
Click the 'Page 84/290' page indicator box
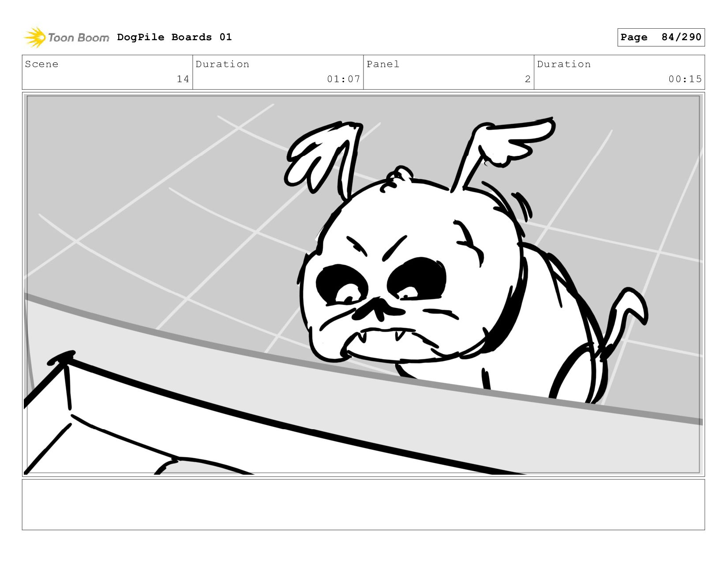point(661,37)
